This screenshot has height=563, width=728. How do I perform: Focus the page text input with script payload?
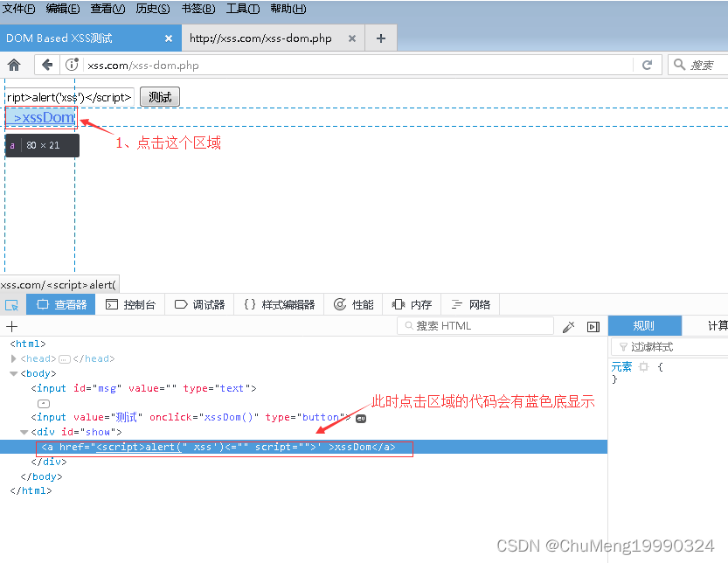(x=70, y=97)
